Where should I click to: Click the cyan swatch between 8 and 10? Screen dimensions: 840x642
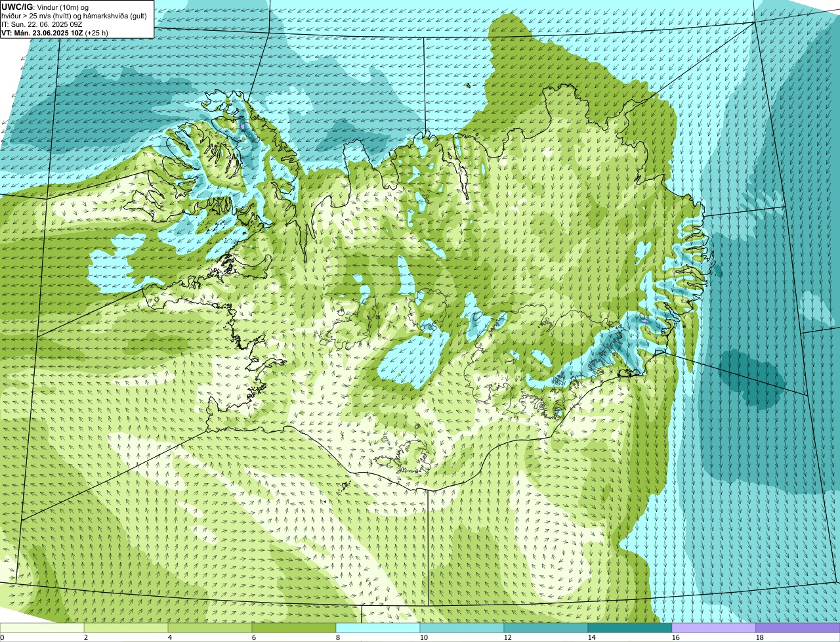click(x=378, y=628)
